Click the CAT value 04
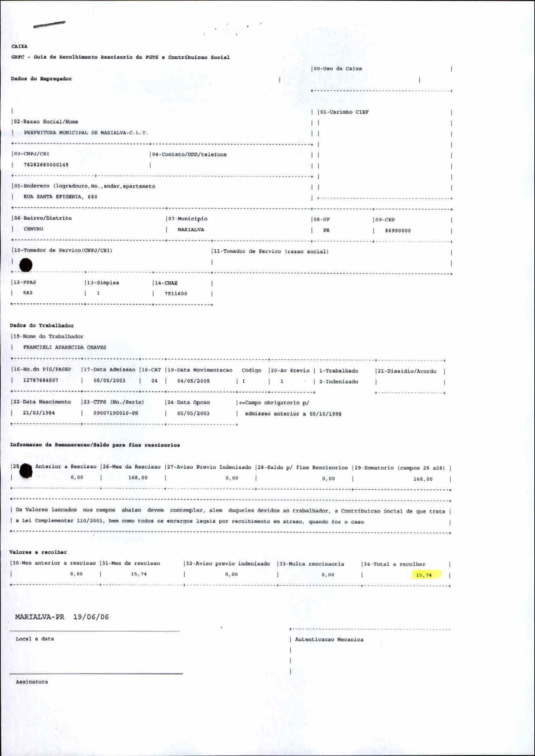The image size is (535, 756). (x=154, y=381)
